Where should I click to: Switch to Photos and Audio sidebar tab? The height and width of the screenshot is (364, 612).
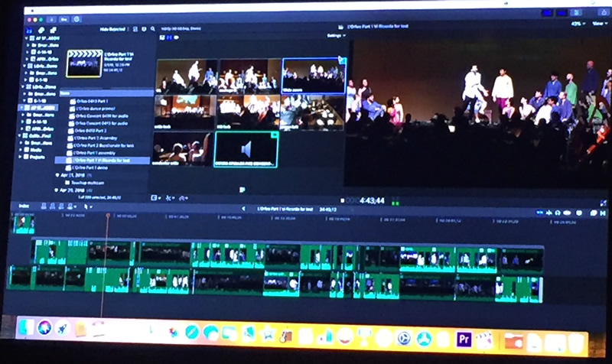pyautogui.click(x=41, y=31)
